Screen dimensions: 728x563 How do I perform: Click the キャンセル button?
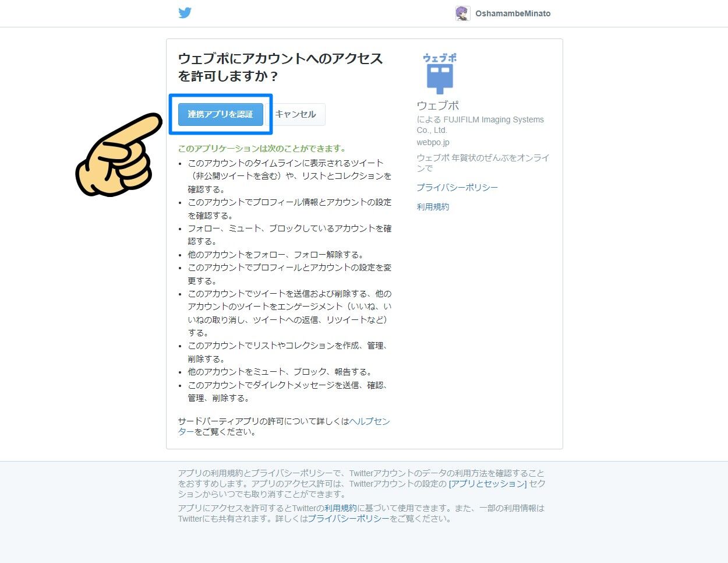click(296, 114)
